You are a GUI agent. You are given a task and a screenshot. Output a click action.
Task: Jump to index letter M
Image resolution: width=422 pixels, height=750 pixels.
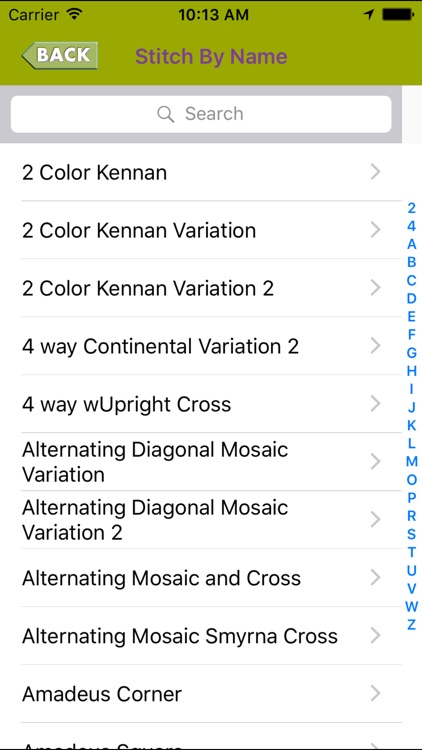411,462
